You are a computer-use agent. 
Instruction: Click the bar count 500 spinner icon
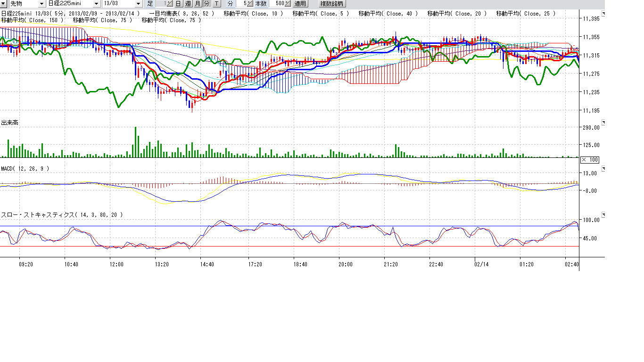tap(288, 4)
